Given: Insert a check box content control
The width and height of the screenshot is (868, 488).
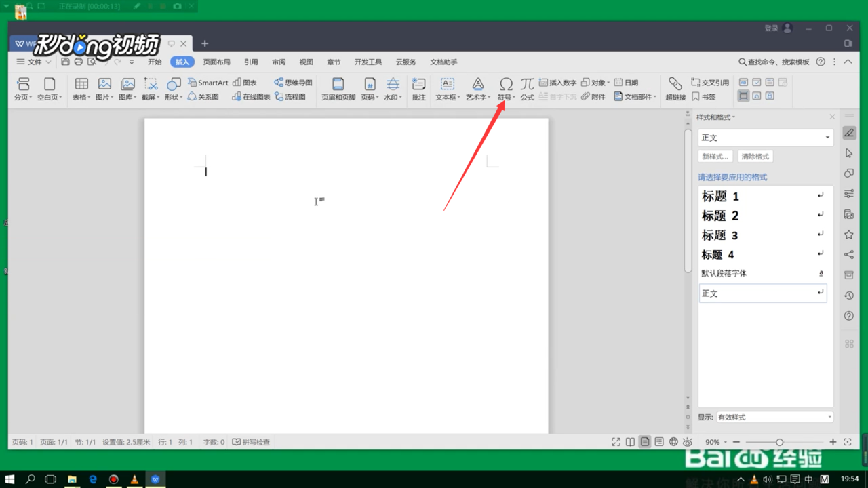Looking at the screenshot, I should pyautogui.click(x=757, y=83).
